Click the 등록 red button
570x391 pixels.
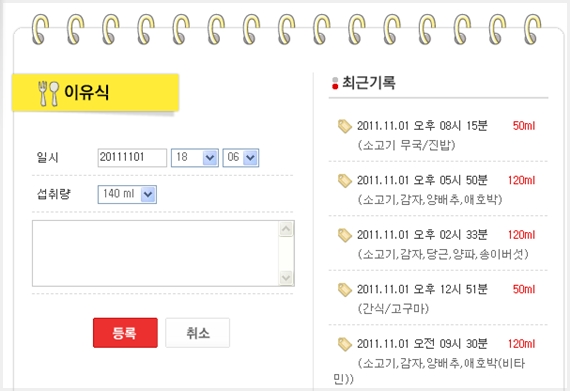click(x=125, y=333)
